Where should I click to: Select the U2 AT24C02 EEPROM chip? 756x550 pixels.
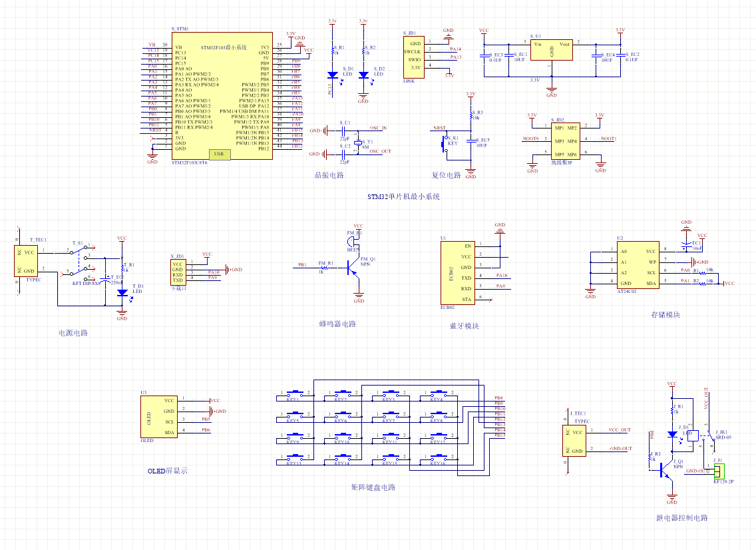pos(638,265)
